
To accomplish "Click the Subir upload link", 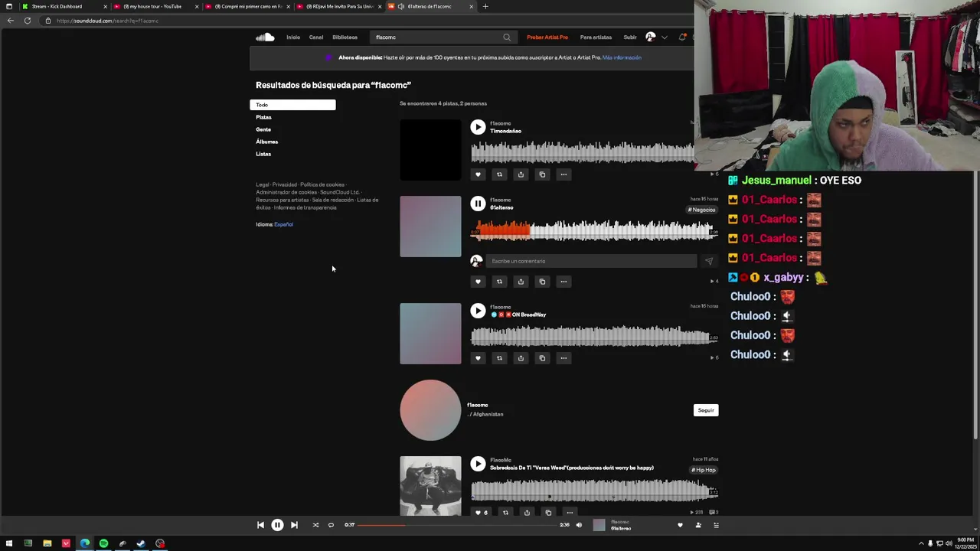I will coord(630,37).
